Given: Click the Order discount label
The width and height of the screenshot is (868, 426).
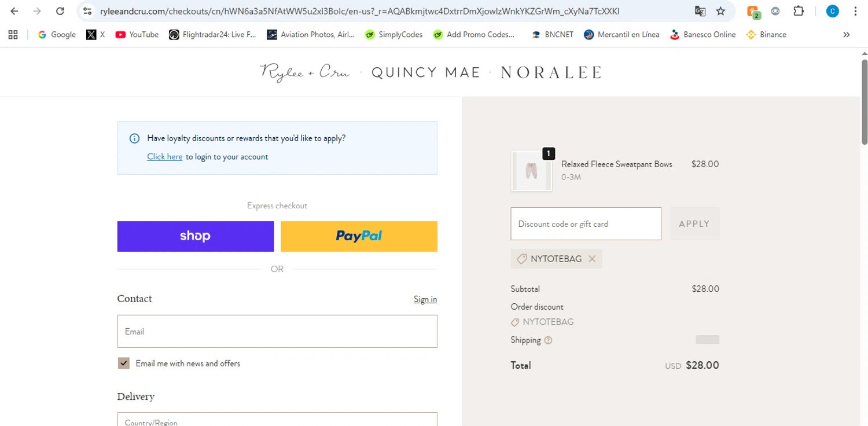Looking at the screenshot, I should (537, 307).
